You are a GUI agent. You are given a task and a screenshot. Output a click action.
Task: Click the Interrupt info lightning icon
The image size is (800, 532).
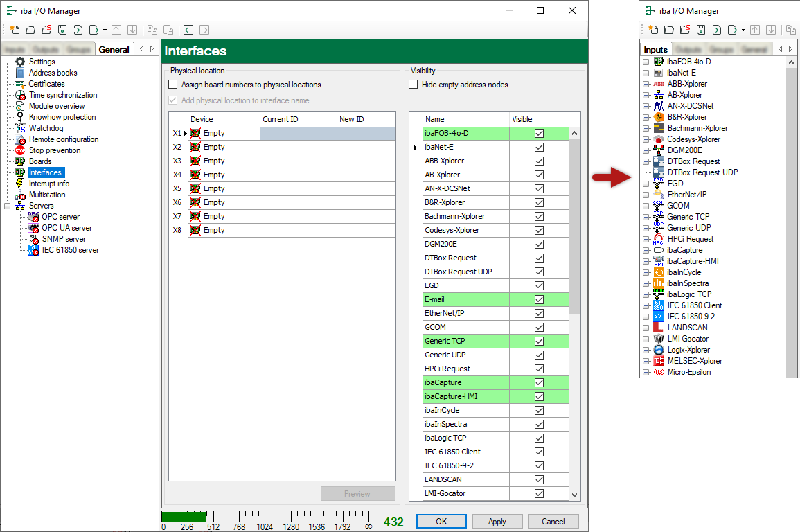[20, 184]
